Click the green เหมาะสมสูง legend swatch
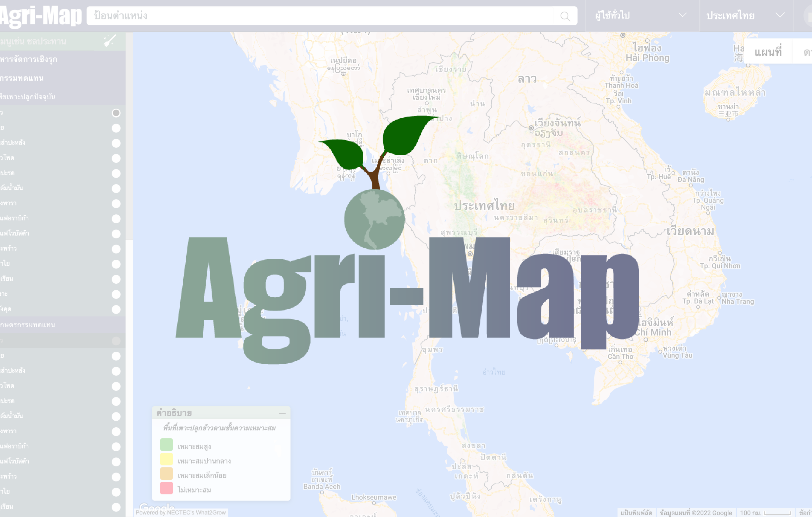 click(166, 445)
